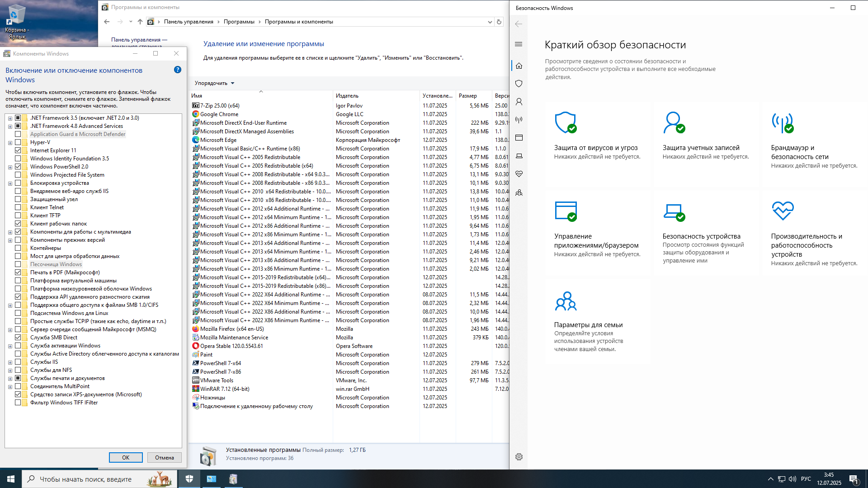Open recent locations dropdown arrow
The image size is (868, 488).
pos(131,22)
